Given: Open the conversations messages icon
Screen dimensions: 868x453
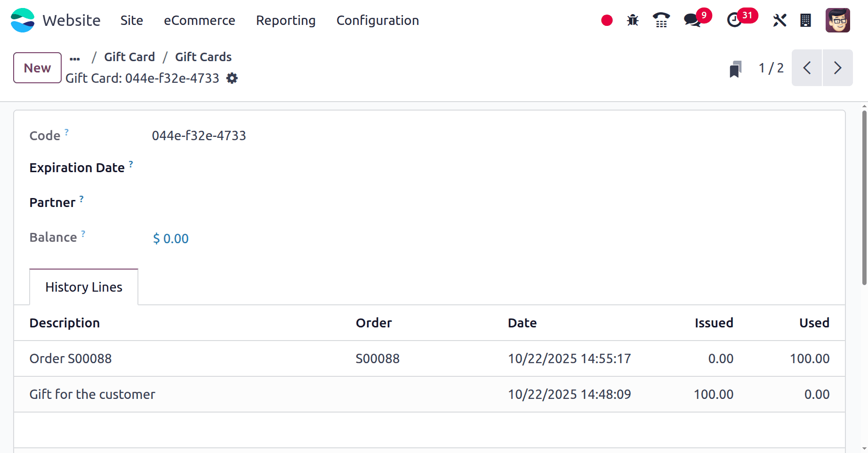Looking at the screenshot, I should click(x=692, y=20).
